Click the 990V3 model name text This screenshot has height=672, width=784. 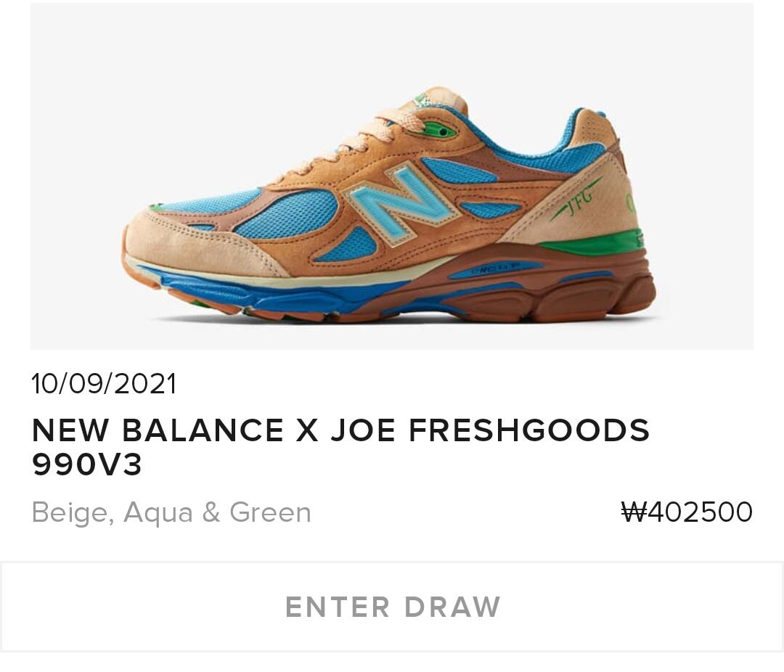point(87,465)
